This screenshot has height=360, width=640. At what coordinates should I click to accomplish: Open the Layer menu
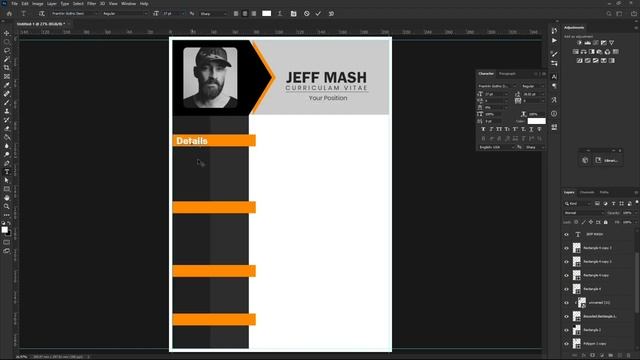[x=52, y=4]
